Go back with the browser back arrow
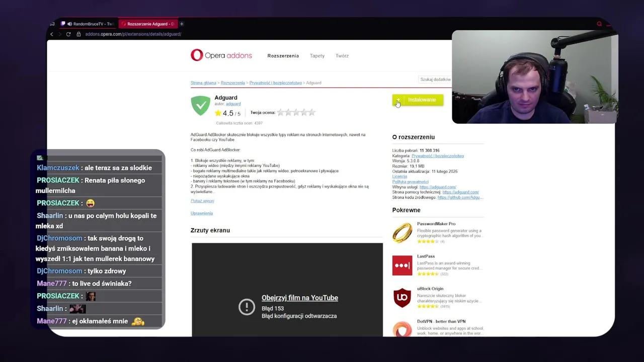 (51, 34)
